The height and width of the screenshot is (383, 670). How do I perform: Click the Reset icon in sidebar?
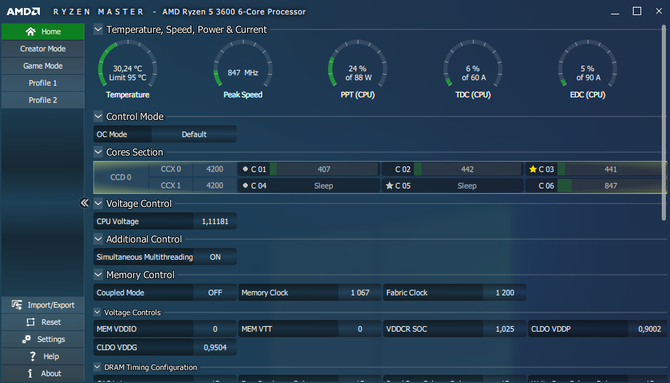(30, 322)
